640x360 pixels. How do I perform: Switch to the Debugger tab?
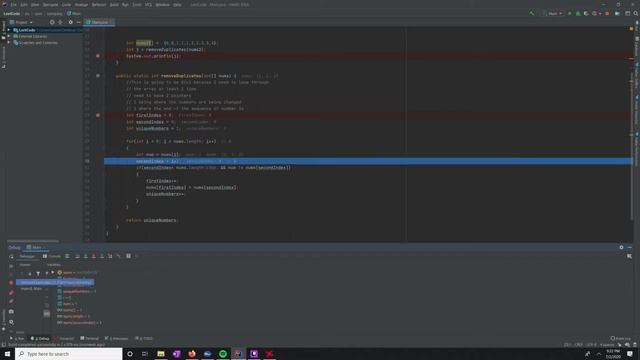[x=27, y=256]
